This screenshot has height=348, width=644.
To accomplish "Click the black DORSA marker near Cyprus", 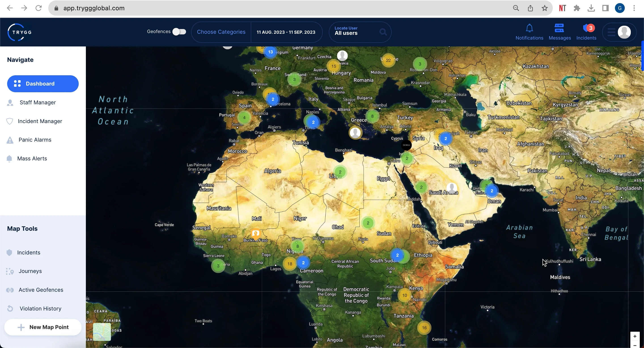I will (x=406, y=145).
